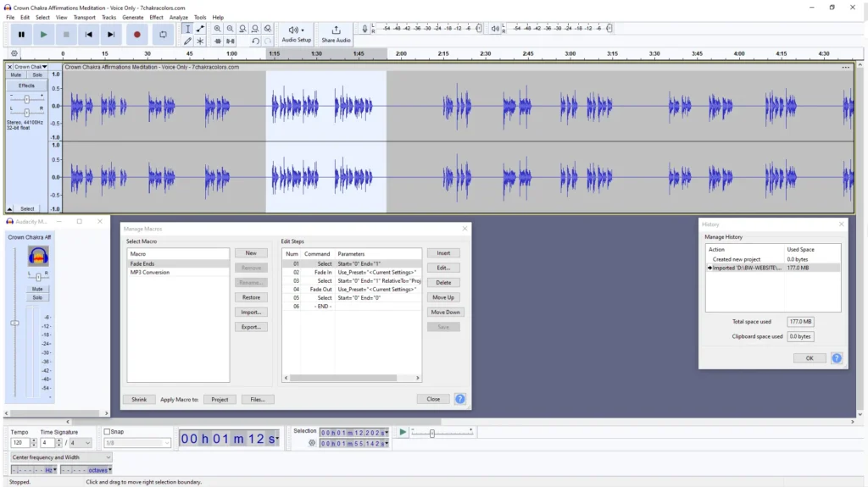This screenshot has height=487, width=868.
Task: Solo the Crown Chakra track
Action: coord(37,75)
